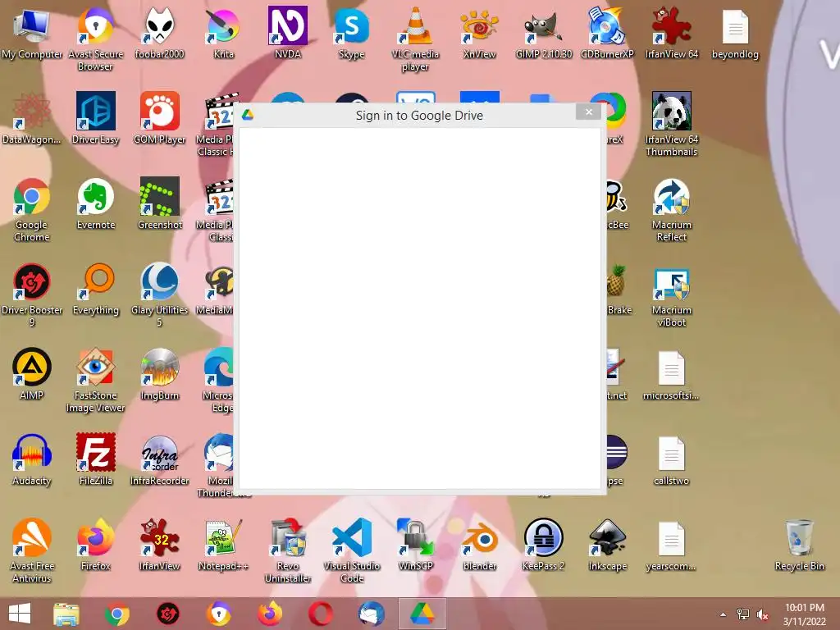Click the muted volume tray icon

coord(763,614)
